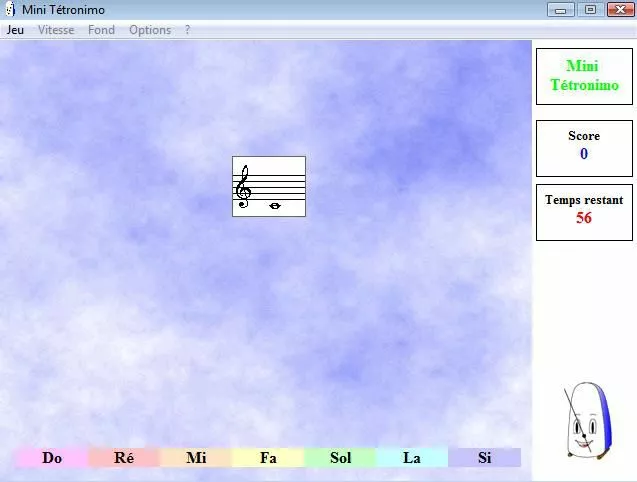Close the Mini Tétronimo window
This screenshot has height=482, width=637.
[x=620, y=10]
